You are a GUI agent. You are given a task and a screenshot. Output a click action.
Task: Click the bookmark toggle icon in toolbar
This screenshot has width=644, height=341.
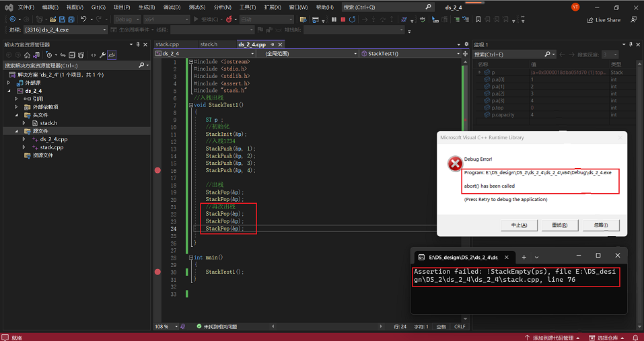[x=478, y=20]
